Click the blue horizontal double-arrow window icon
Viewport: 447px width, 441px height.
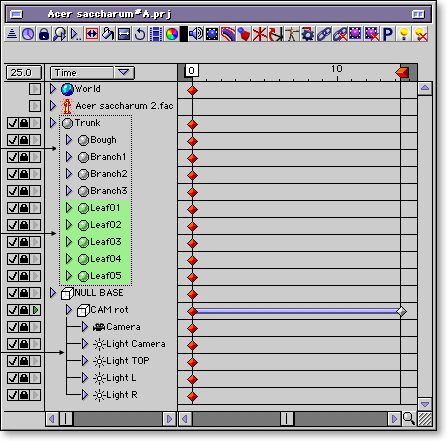coord(124,34)
